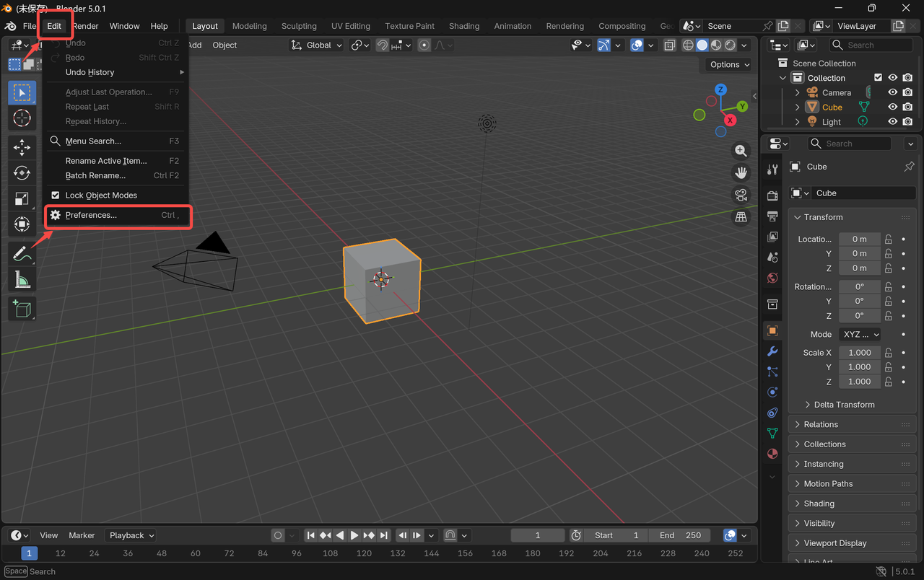Screen dimensions: 924x580
Task: Click the play animation button
Action: coord(354,535)
